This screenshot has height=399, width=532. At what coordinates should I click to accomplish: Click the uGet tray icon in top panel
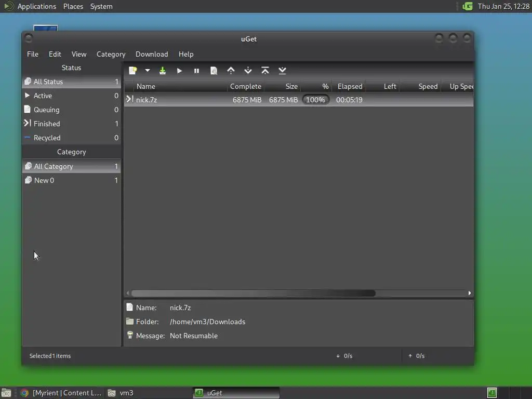pyautogui.click(x=468, y=6)
